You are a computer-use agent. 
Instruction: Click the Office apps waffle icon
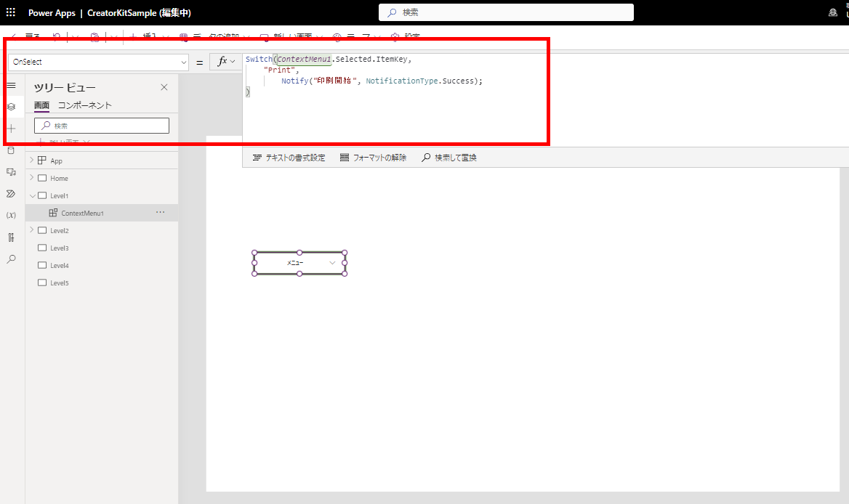pos(9,12)
